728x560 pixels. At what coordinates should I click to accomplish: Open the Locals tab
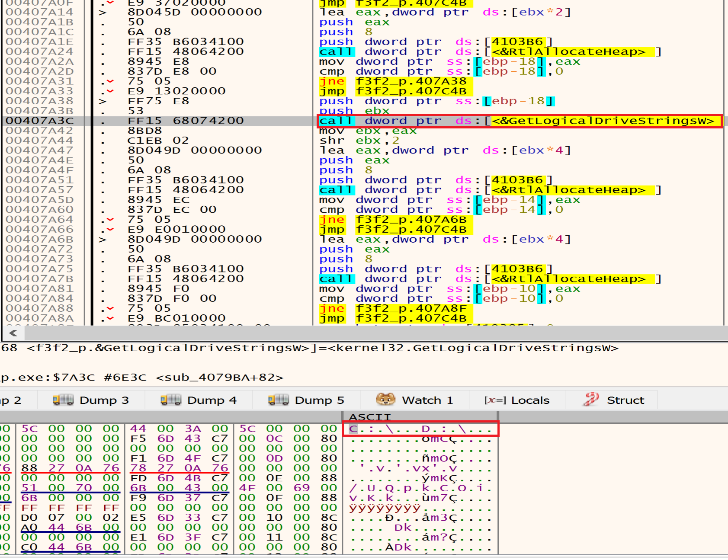click(x=517, y=400)
